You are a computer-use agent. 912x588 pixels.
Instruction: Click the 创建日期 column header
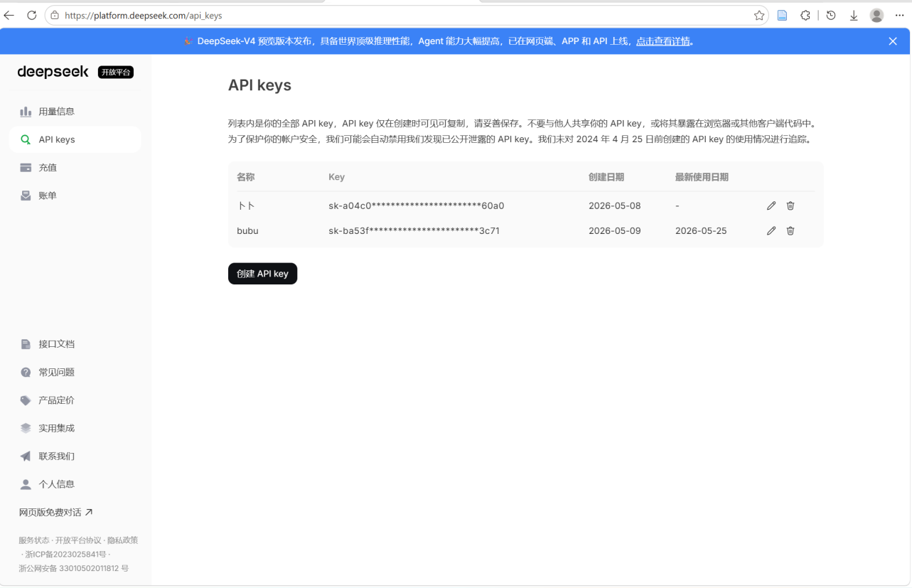coord(606,177)
